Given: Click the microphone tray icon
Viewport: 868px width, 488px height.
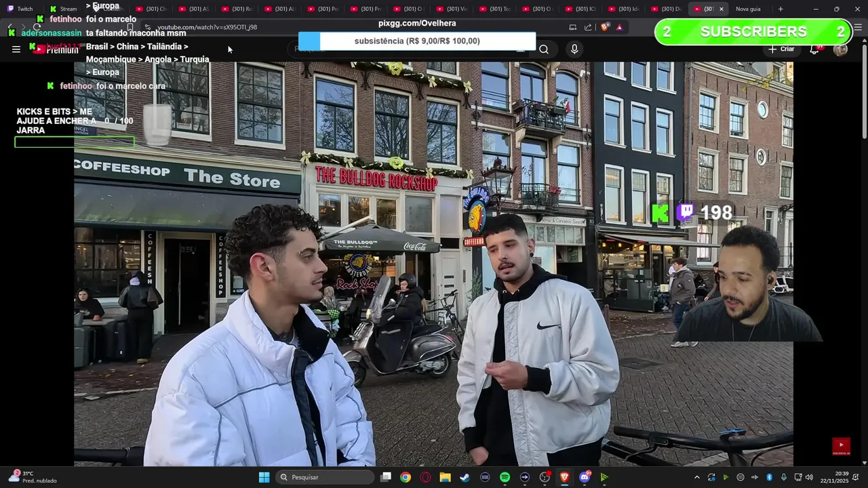Looking at the screenshot, I should [x=784, y=477].
